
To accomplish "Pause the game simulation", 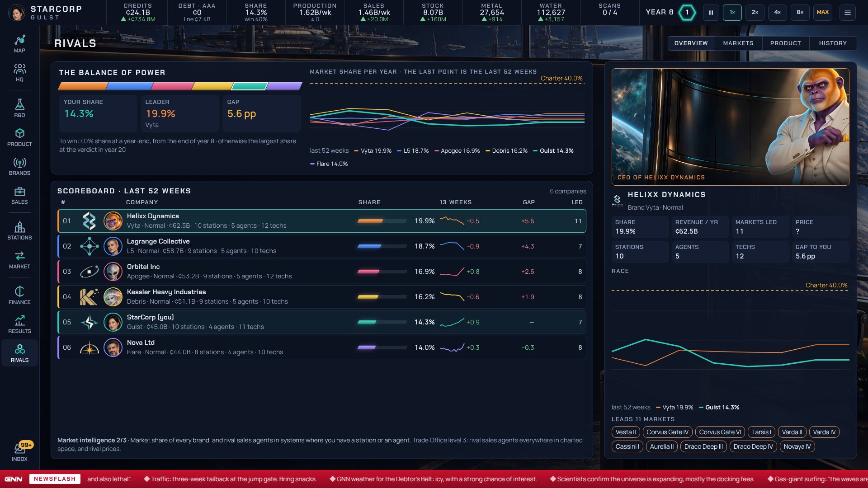I will 711,13.
